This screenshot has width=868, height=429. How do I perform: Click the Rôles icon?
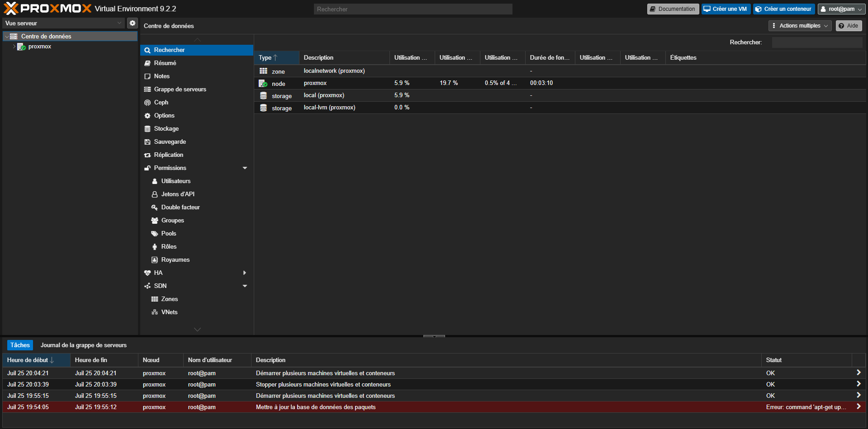click(155, 246)
